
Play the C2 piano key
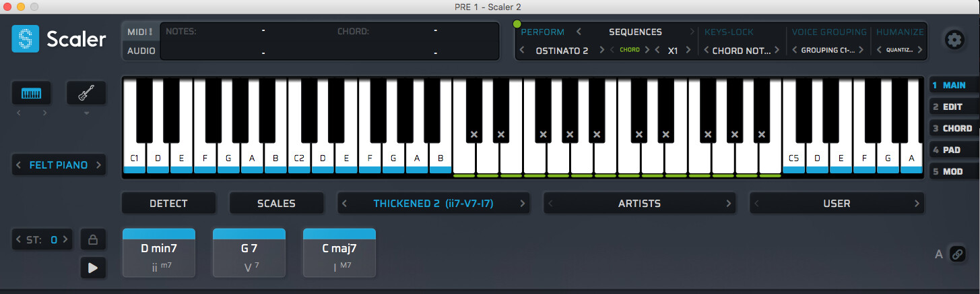tap(299, 158)
